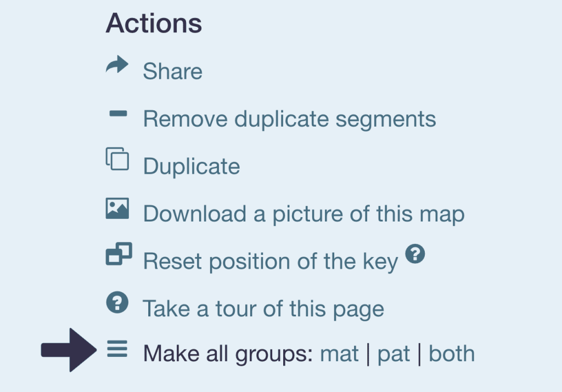
Task: Select Remove duplicate segments
Action: tap(289, 119)
